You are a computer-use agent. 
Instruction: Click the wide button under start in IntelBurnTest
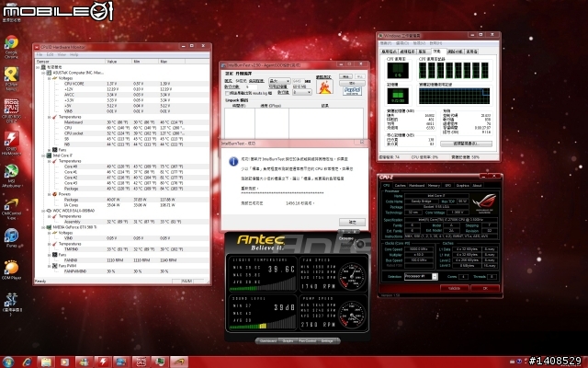[x=352, y=83]
